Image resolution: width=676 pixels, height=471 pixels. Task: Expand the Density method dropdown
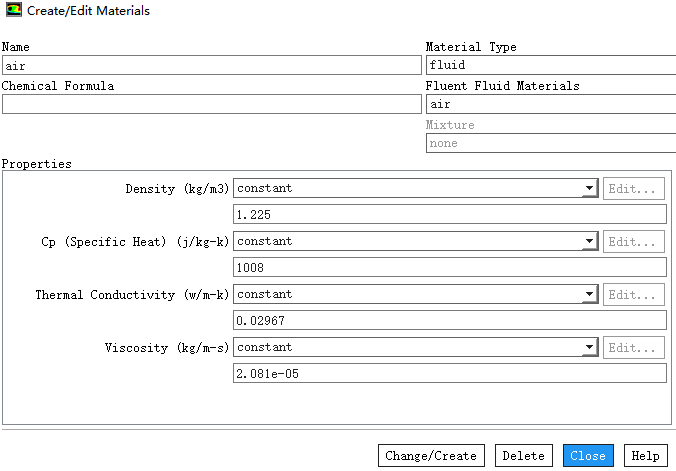pos(588,188)
